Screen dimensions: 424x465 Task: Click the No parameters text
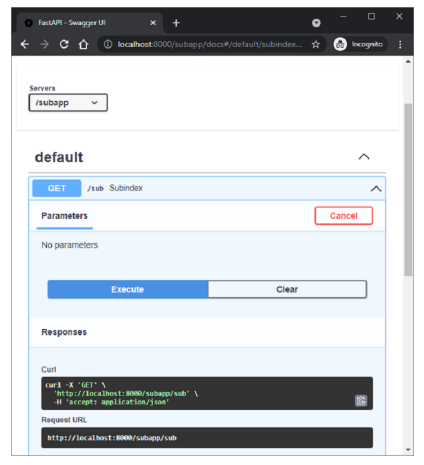click(70, 245)
